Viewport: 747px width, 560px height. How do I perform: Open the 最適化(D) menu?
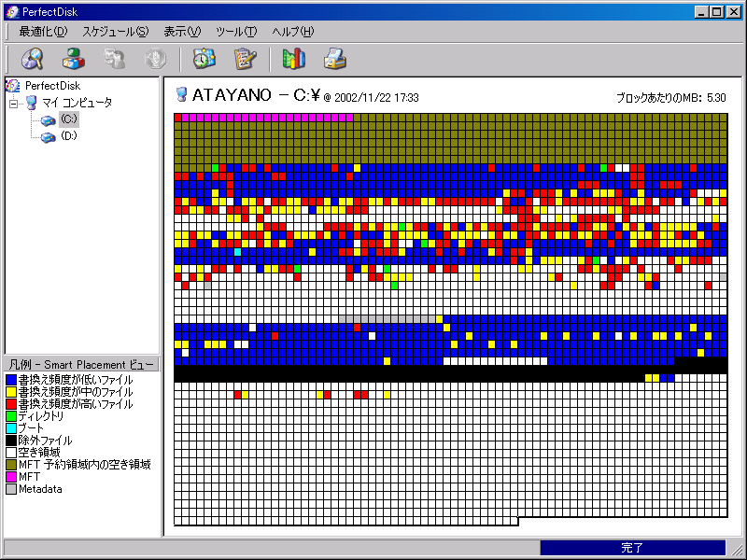[x=43, y=32]
